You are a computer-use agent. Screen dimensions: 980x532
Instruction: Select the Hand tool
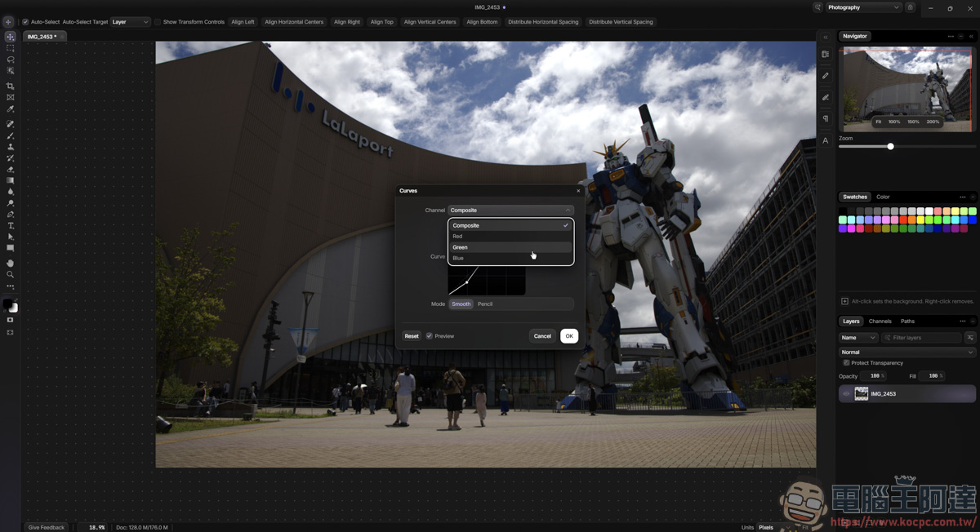(x=11, y=264)
